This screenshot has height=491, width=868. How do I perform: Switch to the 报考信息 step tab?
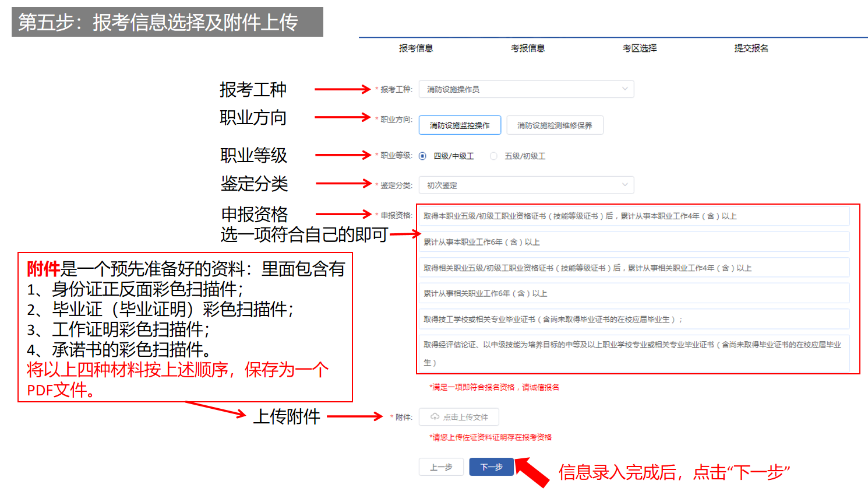pyautogui.click(x=416, y=48)
